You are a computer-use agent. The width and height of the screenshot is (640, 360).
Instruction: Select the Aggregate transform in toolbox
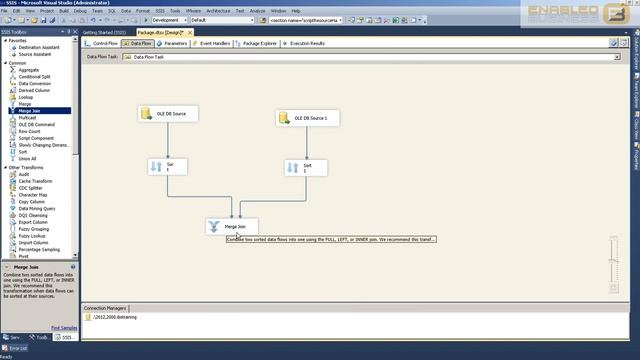29,70
